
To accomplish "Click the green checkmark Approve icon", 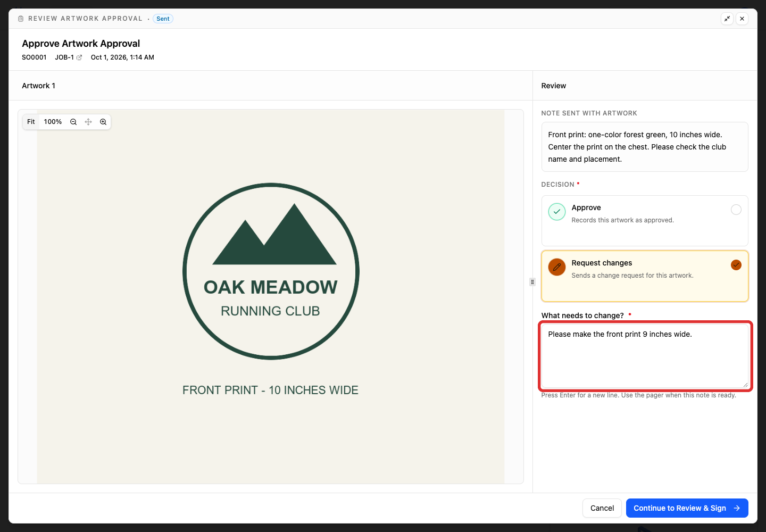I will (557, 212).
